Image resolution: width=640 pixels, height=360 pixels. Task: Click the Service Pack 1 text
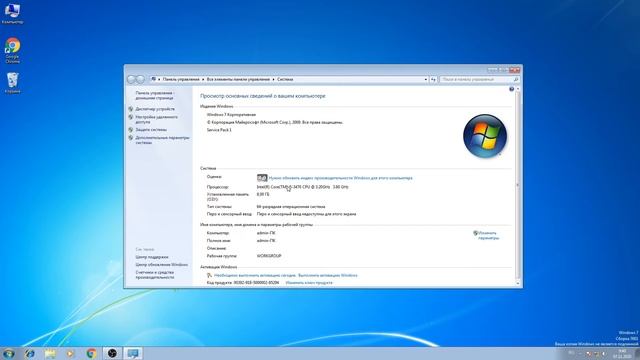coord(219,130)
